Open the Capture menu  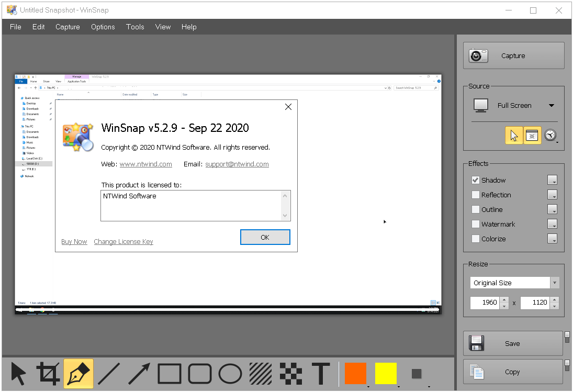pos(68,27)
